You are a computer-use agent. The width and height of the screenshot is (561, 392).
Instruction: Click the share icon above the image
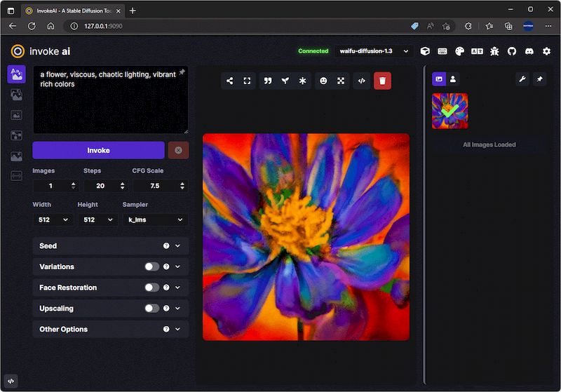[x=229, y=81]
